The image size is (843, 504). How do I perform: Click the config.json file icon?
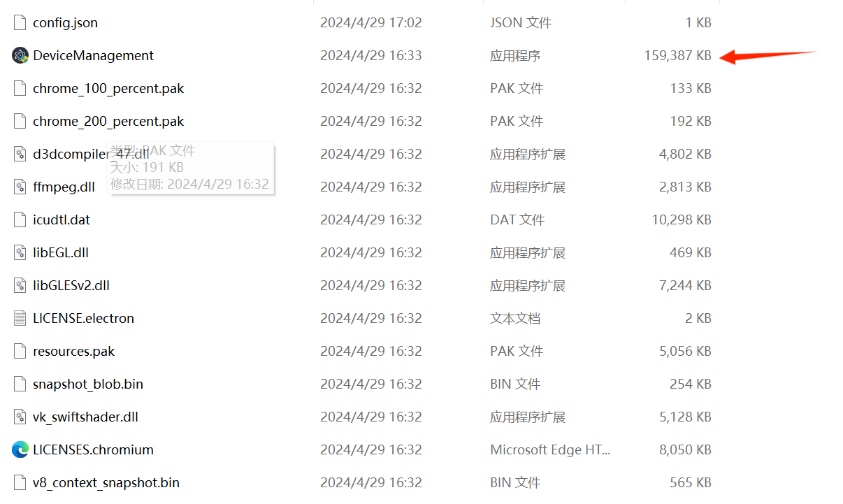(x=20, y=23)
